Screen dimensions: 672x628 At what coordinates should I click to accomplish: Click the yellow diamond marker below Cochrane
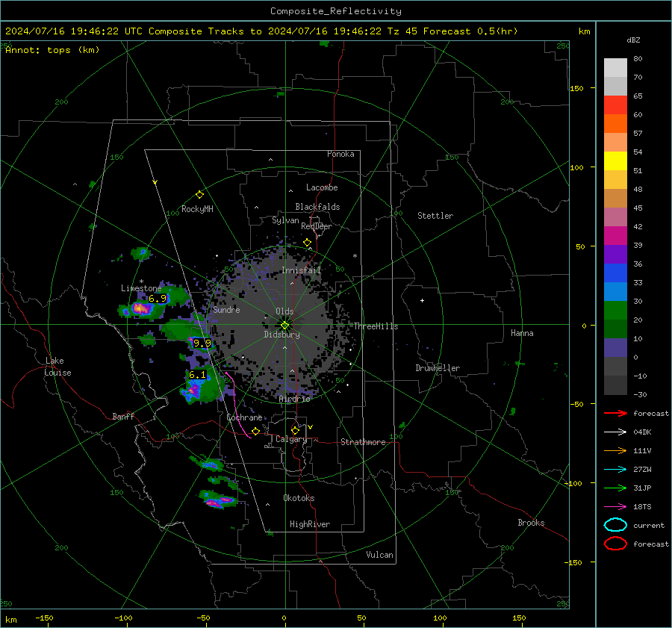[255, 431]
